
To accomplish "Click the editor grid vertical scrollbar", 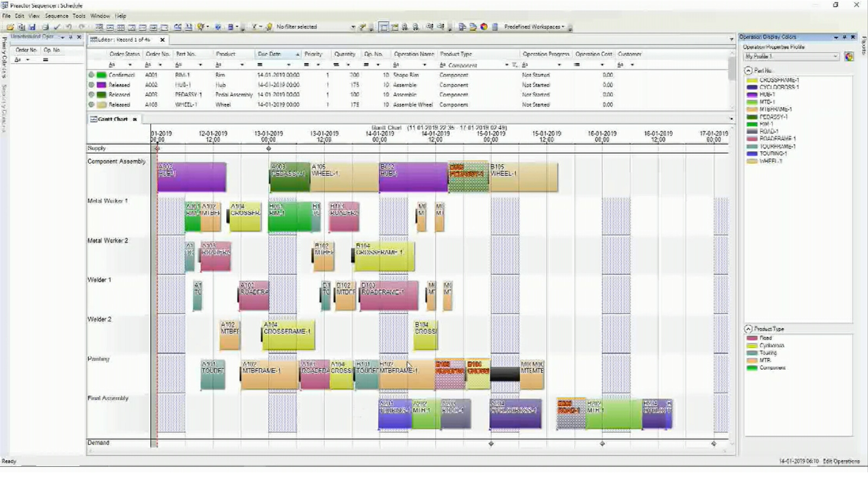I will (x=731, y=81).
